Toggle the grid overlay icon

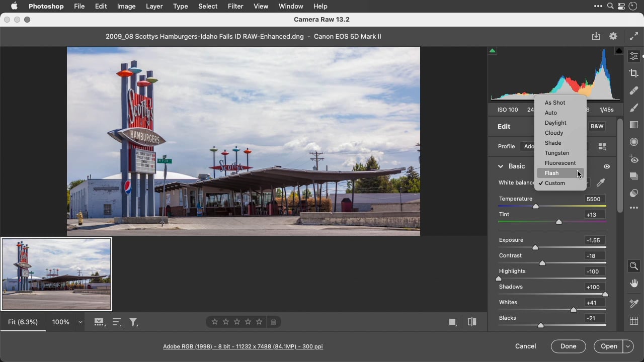(x=634, y=321)
